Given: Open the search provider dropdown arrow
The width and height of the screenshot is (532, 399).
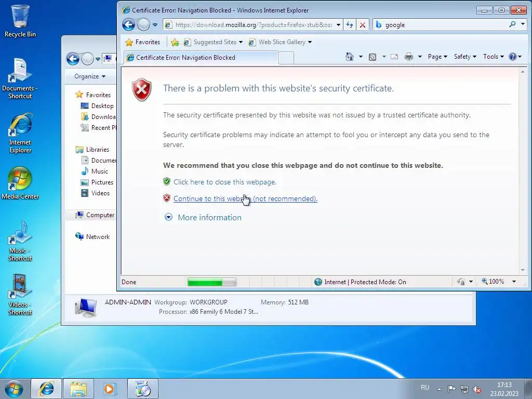Looking at the screenshot, I should 523,24.
